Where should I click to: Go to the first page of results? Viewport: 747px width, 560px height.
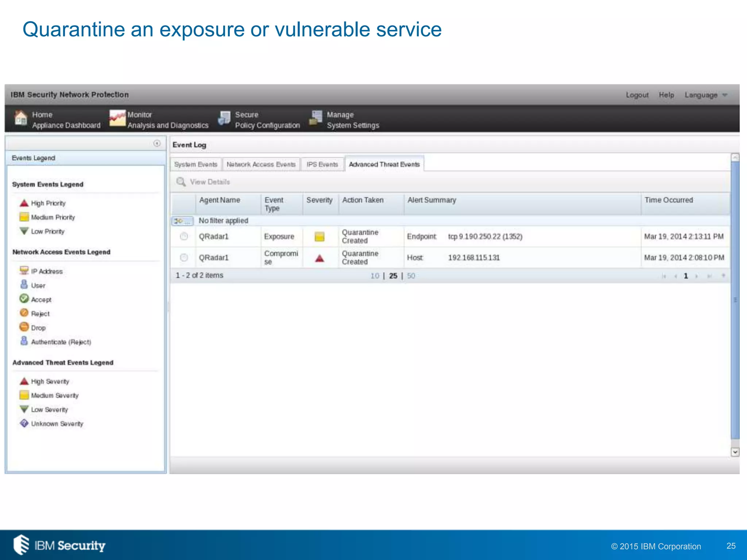click(x=664, y=276)
